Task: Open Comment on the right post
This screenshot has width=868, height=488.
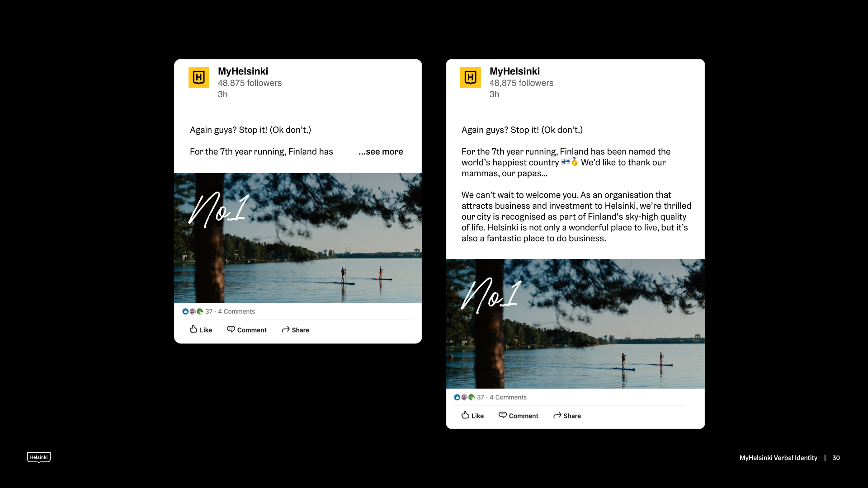Action: coord(519,415)
